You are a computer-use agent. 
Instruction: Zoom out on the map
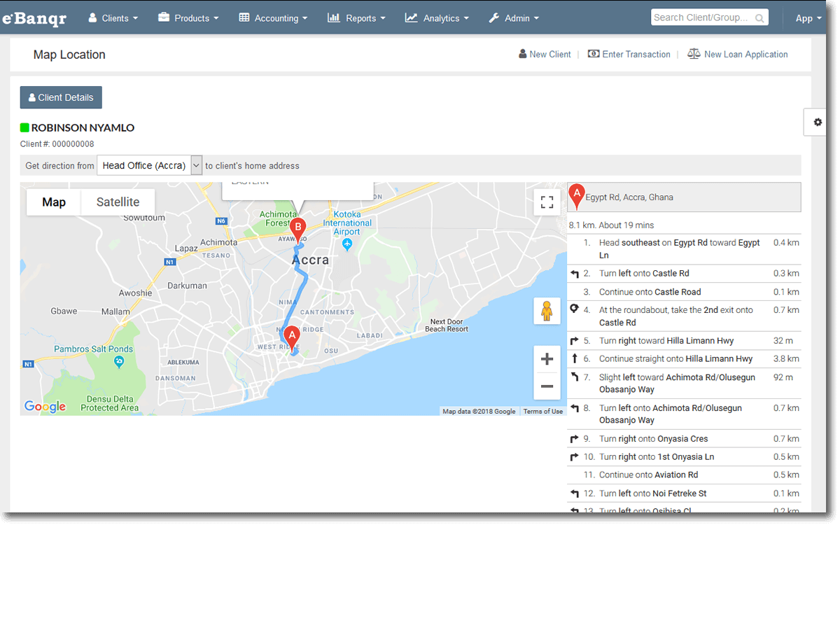[x=547, y=386]
